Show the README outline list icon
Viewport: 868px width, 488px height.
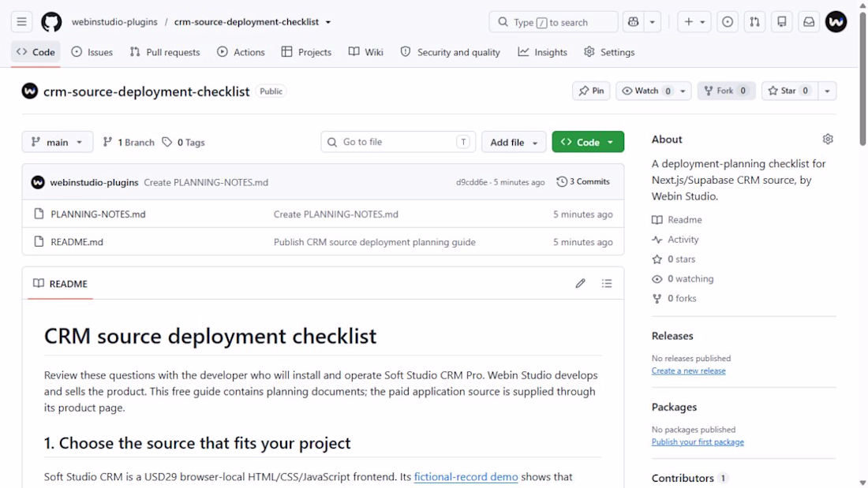point(607,284)
